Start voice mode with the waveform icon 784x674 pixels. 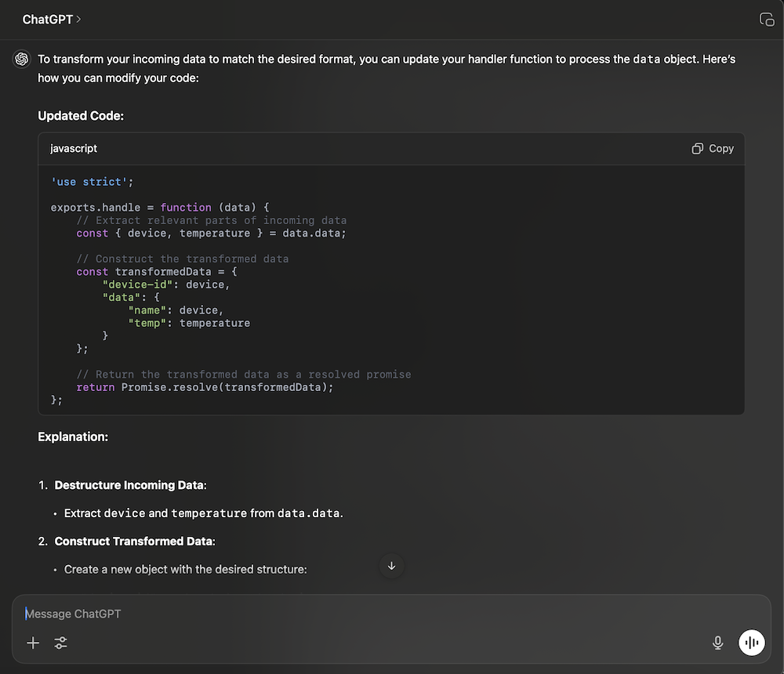coord(752,643)
